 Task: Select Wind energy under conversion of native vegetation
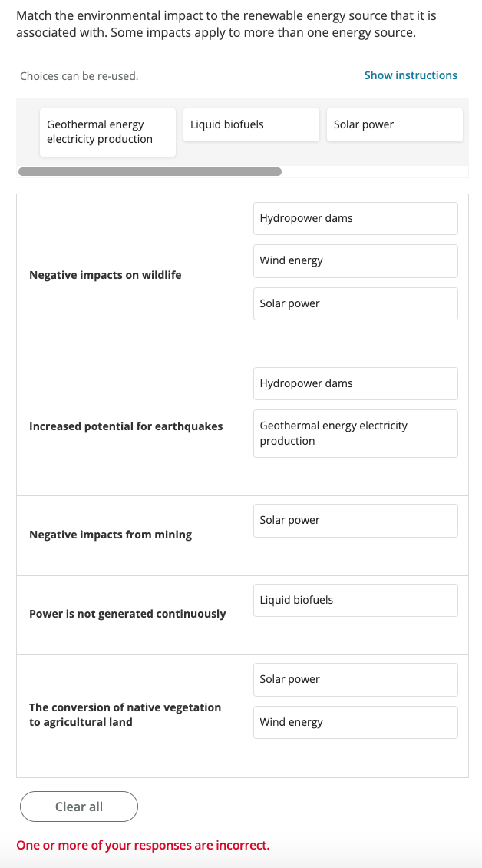point(355,722)
